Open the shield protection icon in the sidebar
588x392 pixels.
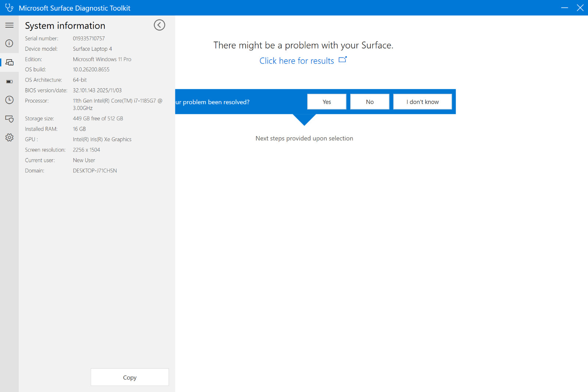click(10, 119)
